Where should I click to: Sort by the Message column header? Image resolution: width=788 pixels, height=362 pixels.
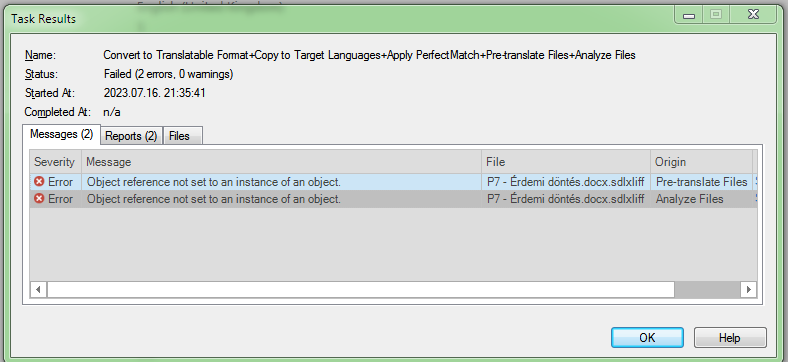pyautogui.click(x=281, y=162)
